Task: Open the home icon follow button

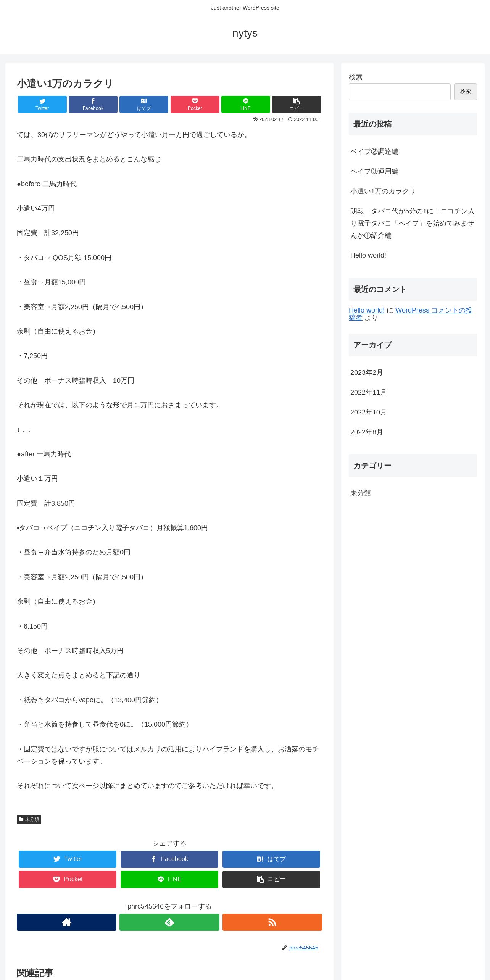Action: pos(66,922)
